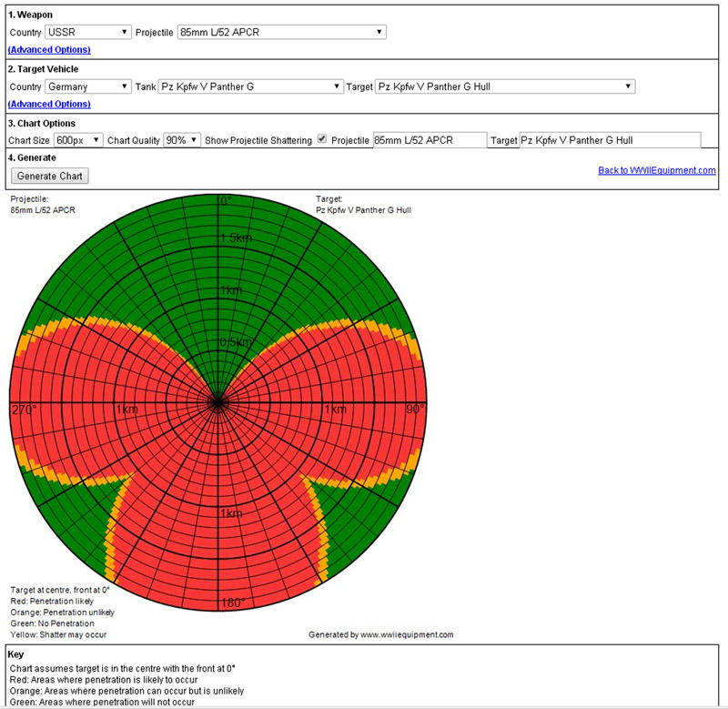
Task: Click the 'Generated by www.wwiiequipment.com' caption
Action: (380, 634)
